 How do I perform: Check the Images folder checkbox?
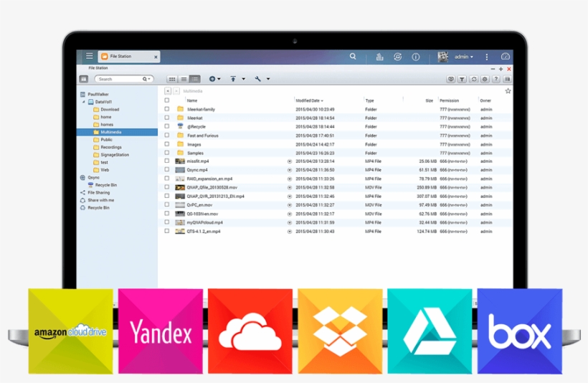coord(167,144)
